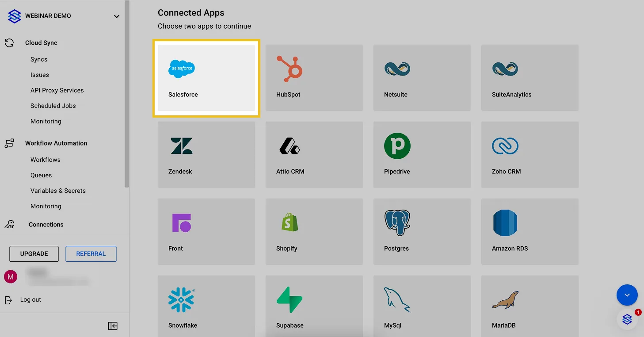
Task: Pick the Shopify bag logo
Action: [290, 222]
